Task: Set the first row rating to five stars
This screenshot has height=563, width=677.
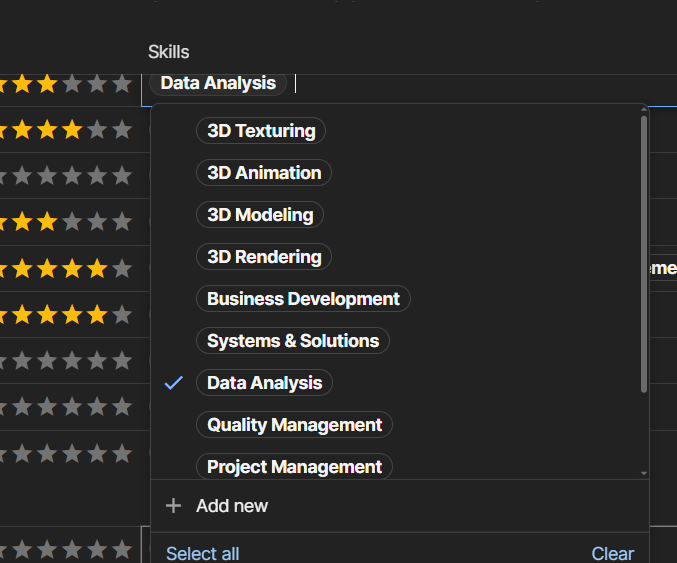Action: pyautogui.click(x=97, y=84)
